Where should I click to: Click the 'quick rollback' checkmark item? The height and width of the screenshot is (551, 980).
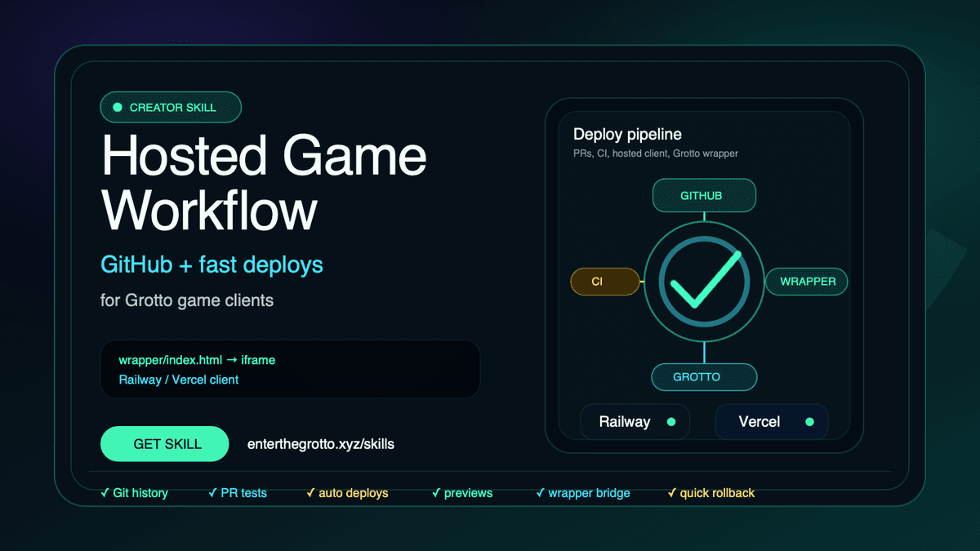710,493
